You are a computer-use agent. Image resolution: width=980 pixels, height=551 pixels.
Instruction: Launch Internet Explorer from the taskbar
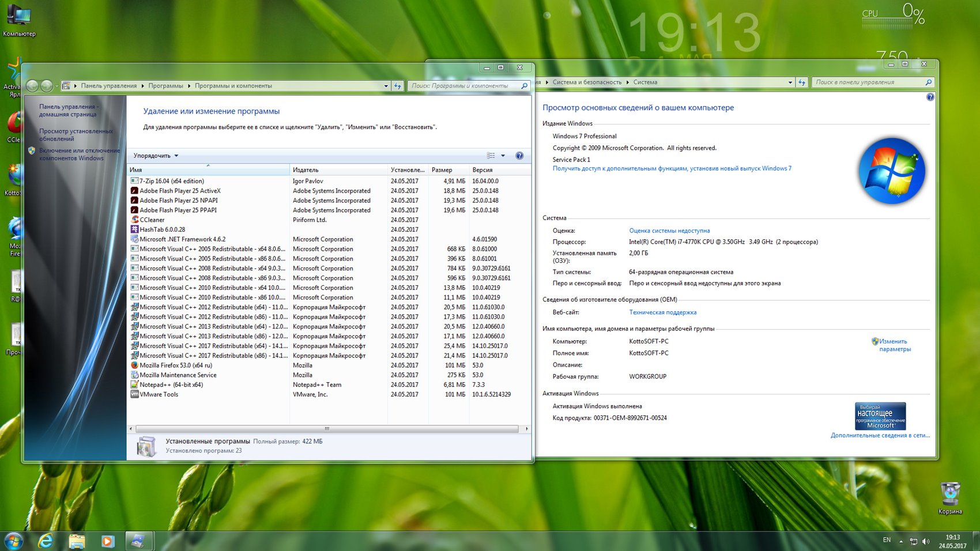coord(46,541)
